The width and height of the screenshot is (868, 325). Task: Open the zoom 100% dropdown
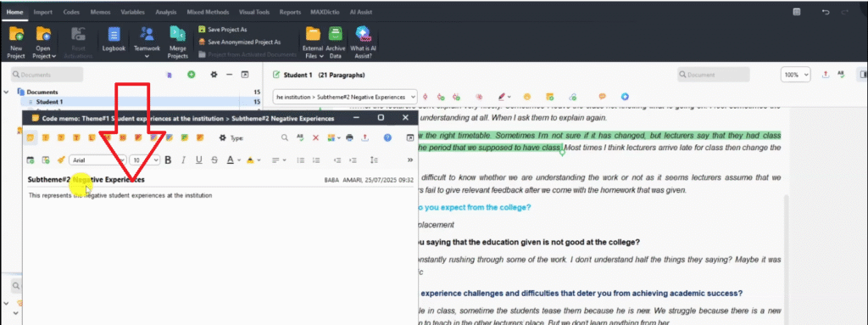click(x=795, y=75)
